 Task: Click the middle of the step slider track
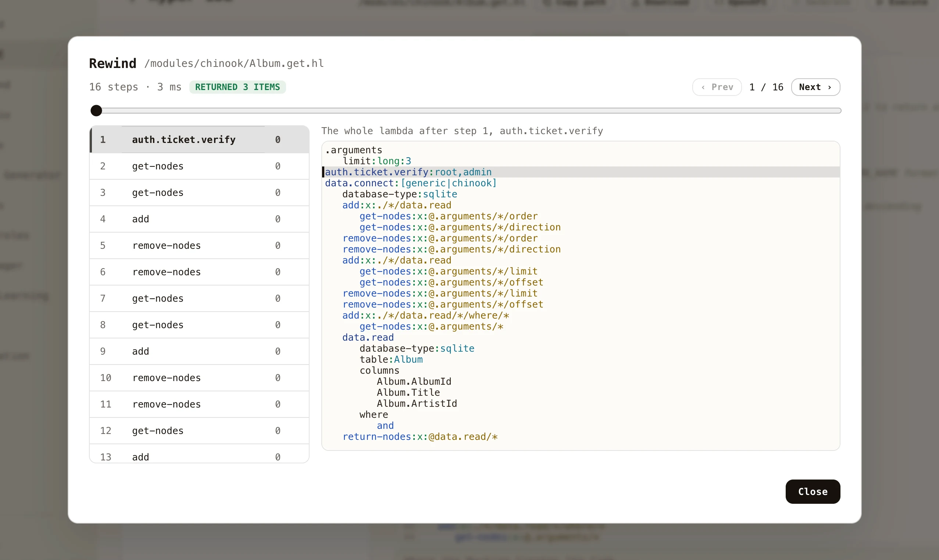click(x=466, y=111)
